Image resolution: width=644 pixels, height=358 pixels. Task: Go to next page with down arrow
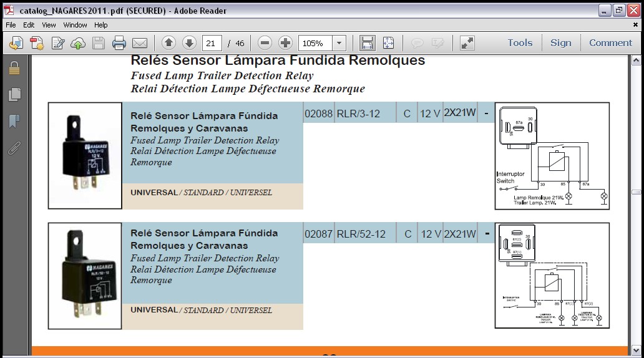pos(189,43)
